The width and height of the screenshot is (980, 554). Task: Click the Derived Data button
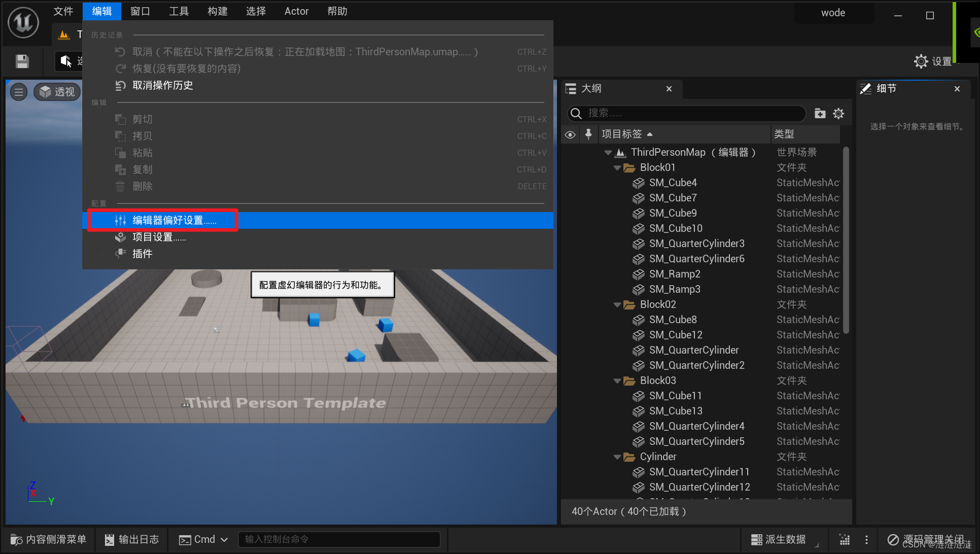click(778, 539)
